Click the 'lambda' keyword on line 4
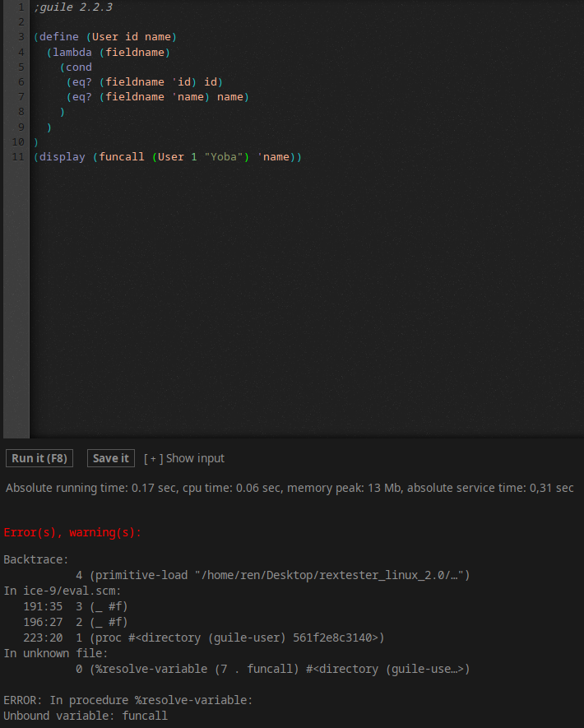 72,52
